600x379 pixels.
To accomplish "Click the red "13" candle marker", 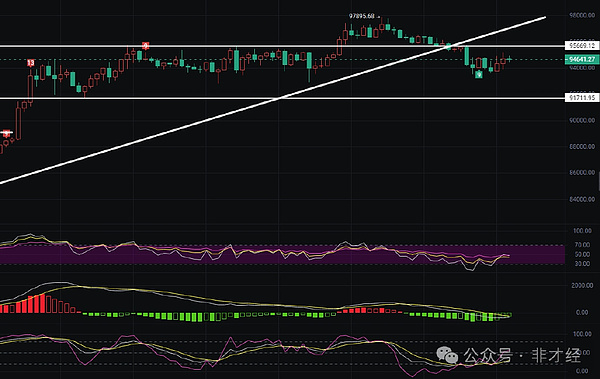I will (31, 63).
